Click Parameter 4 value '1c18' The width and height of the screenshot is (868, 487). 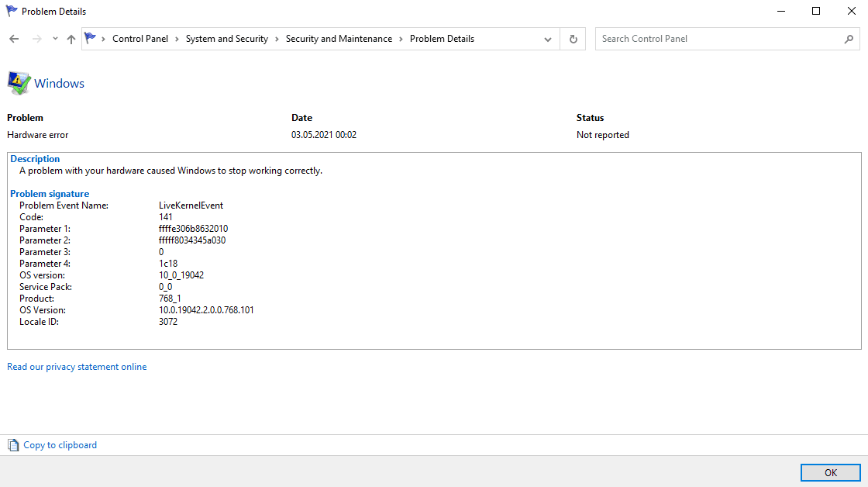point(168,263)
